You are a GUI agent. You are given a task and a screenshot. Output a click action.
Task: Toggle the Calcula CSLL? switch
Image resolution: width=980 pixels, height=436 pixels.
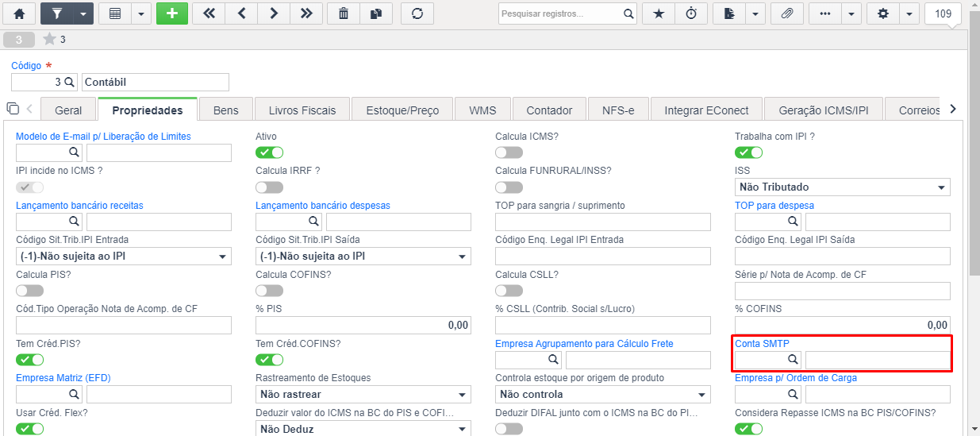coord(509,291)
